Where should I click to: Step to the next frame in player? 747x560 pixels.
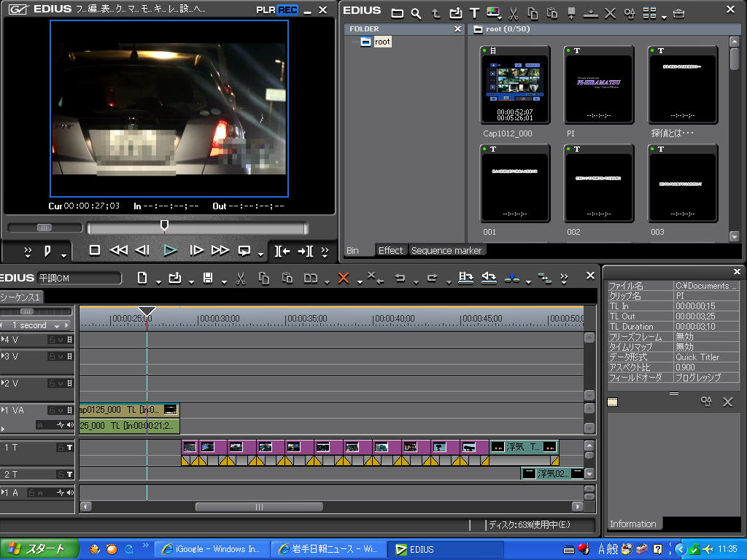[196, 250]
